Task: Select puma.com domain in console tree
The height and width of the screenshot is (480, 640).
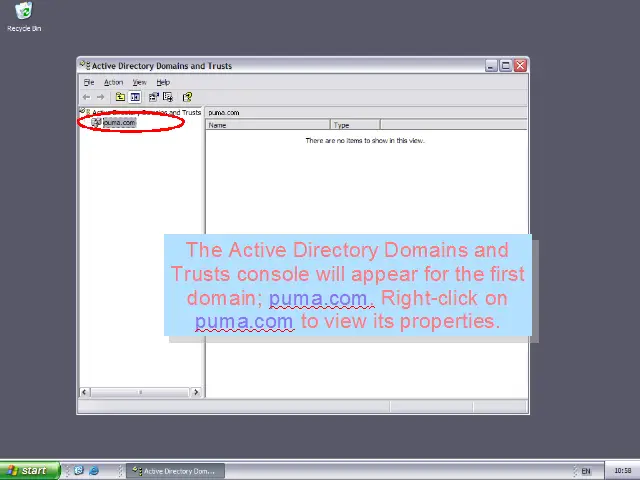Action: [119, 122]
